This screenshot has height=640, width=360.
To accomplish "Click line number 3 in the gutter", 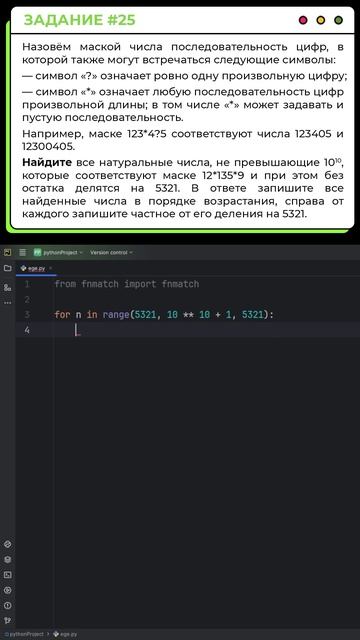I will [27, 315].
